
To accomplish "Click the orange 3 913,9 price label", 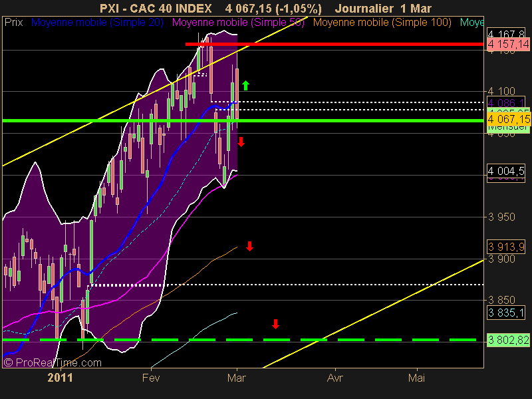I will [506, 247].
